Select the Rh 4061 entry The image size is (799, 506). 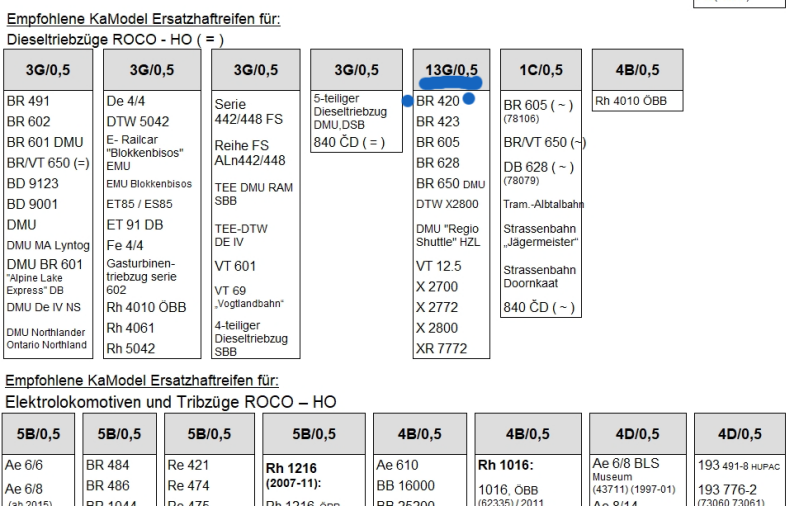pyautogui.click(x=130, y=328)
